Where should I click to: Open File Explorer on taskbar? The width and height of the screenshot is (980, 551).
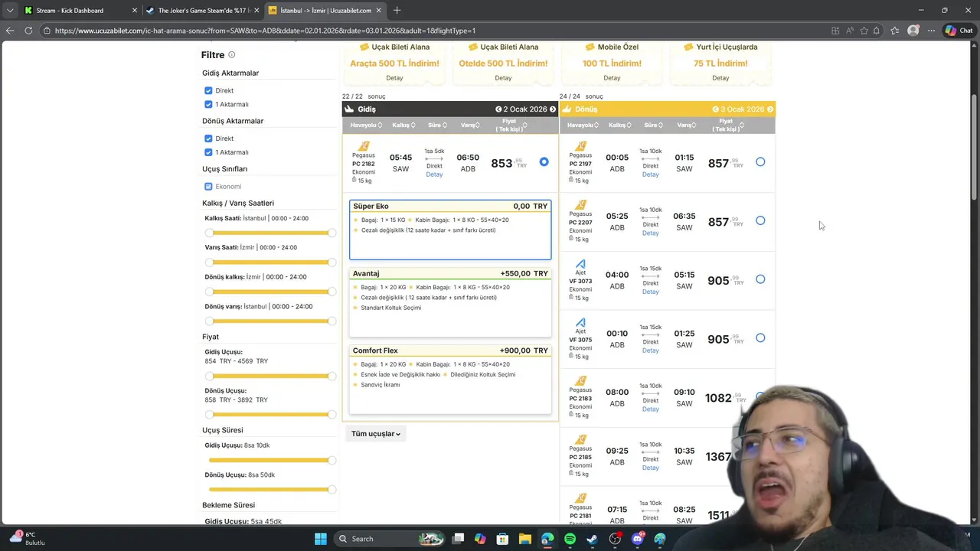[x=525, y=539]
